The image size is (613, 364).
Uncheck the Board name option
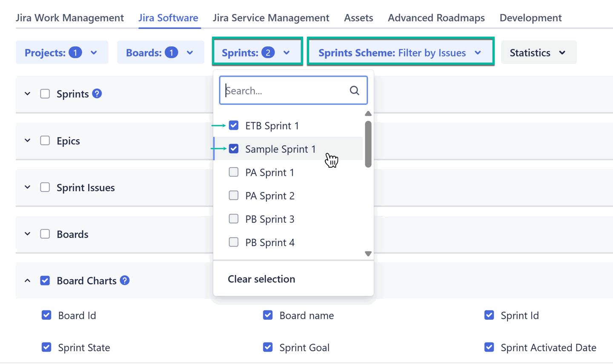tap(268, 315)
